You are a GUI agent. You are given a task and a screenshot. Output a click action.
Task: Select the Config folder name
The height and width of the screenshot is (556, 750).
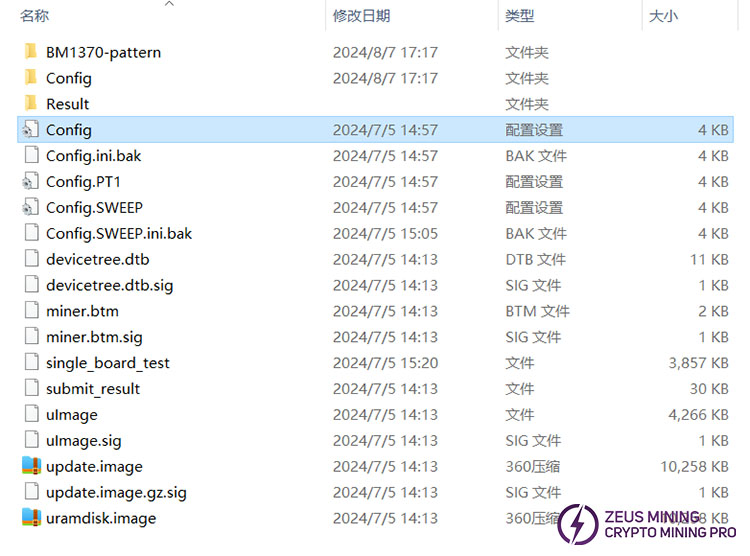click(x=68, y=78)
